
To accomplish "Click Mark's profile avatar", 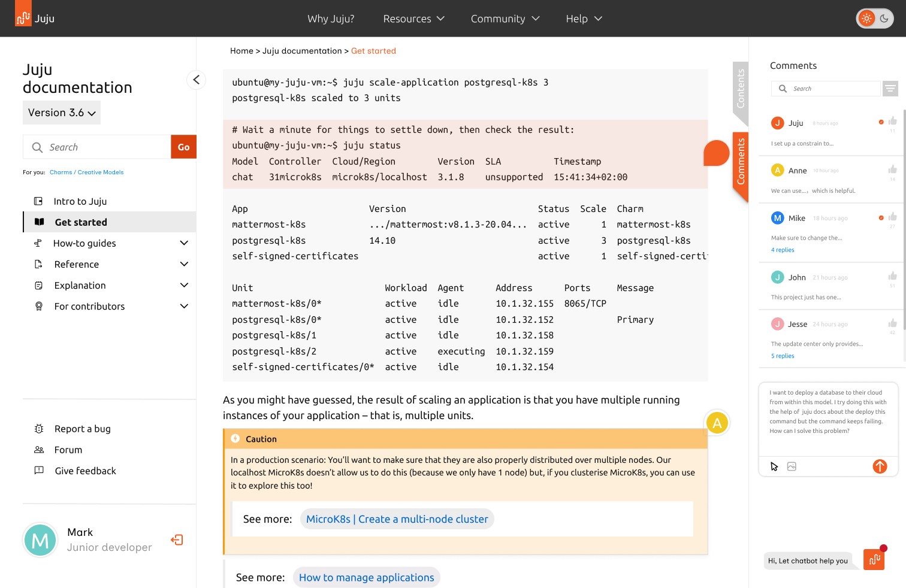I will 40,540.
